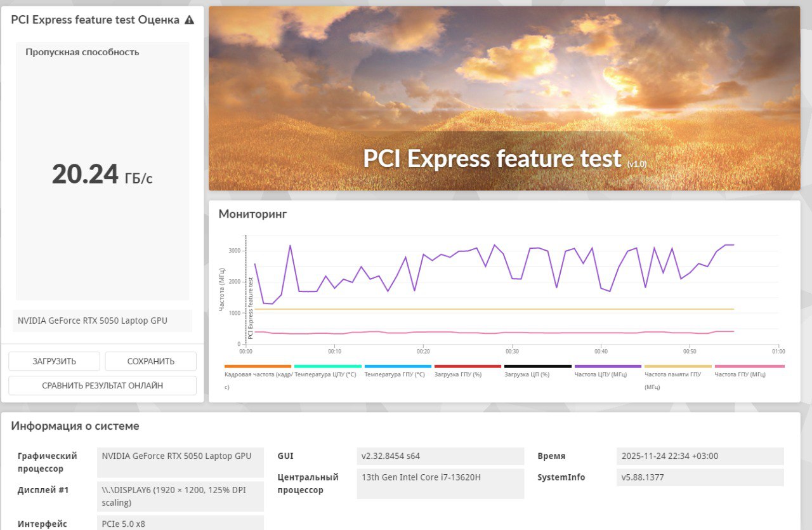This screenshot has width=812, height=530.
Task: Click the Дисплей #1 value field
Action: point(180,496)
